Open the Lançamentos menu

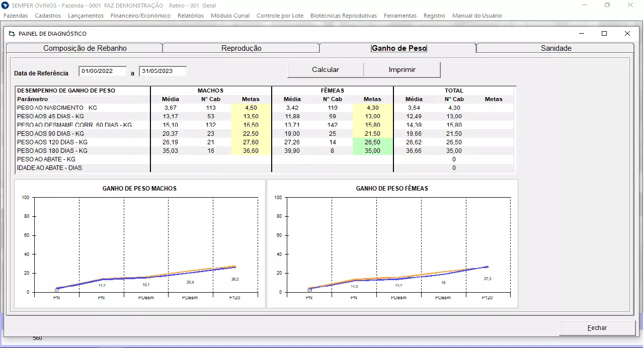click(x=86, y=16)
